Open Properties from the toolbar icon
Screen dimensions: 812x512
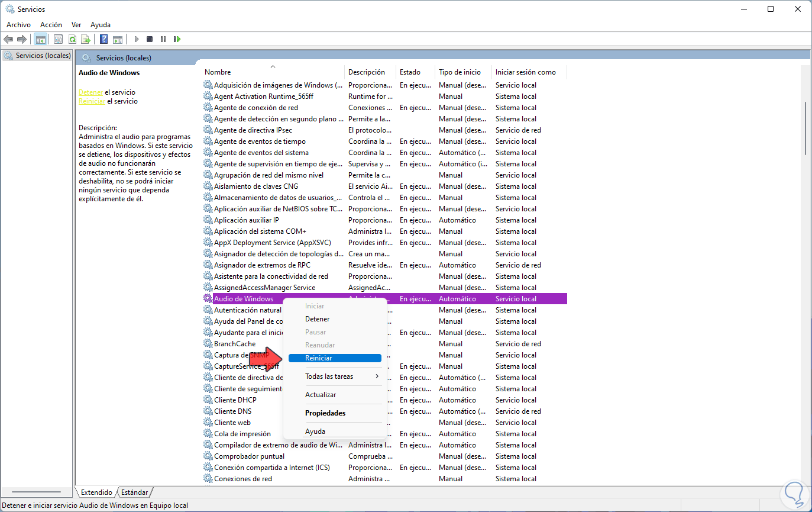coord(58,39)
